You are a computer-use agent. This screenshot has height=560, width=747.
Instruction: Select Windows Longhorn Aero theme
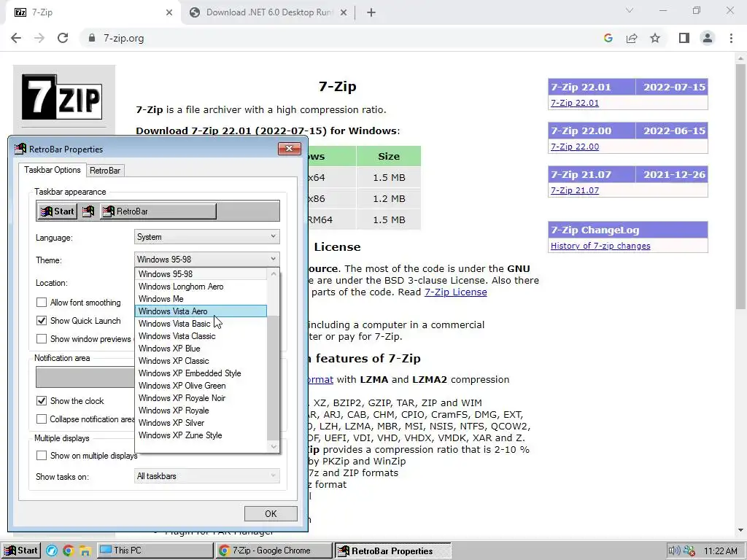(x=201, y=286)
